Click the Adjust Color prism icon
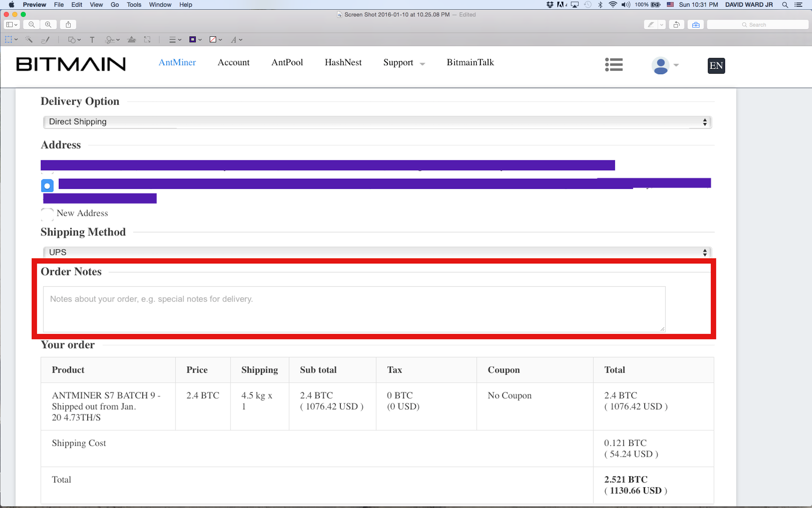 pos(132,40)
